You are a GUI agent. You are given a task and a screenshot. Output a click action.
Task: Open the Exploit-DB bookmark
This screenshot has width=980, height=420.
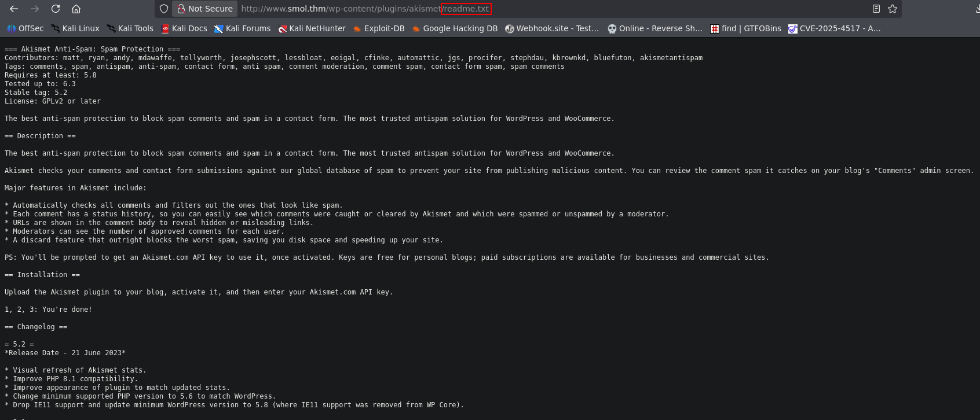pyautogui.click(x=379, y=28)
